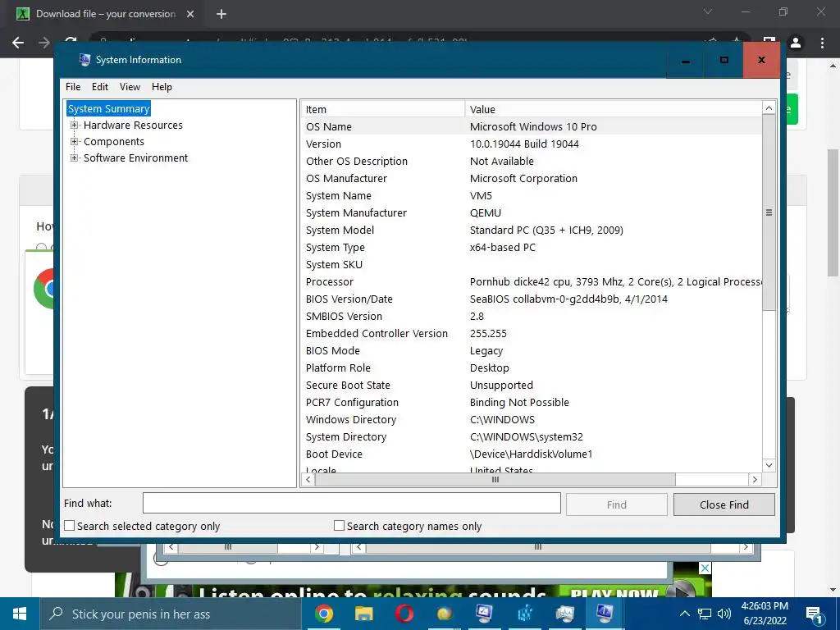This screenshot has width=840, height=630.
Task: Go back using Chrome's back arrow
Action: pyautogui.click(x=18, y=43)
